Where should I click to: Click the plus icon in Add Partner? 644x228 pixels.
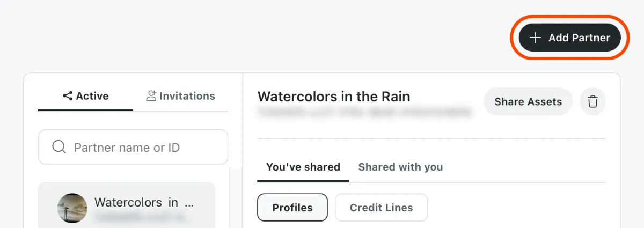535,38
